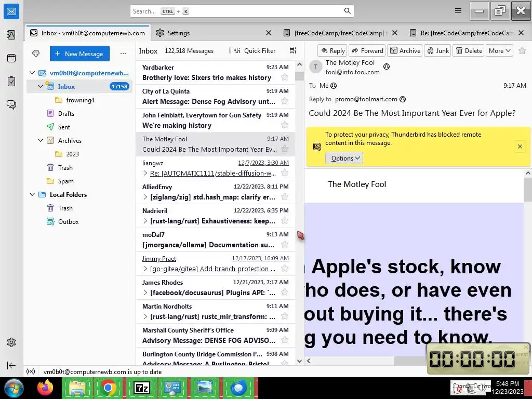Delete the current message
The image size is (532, 399).
[469, 50]
